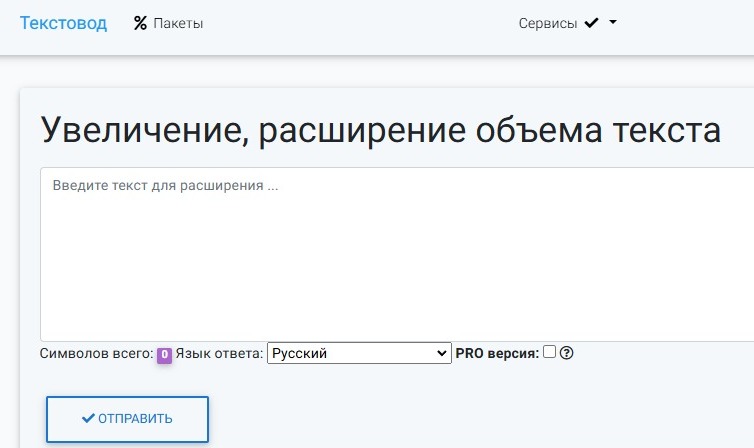Click the purple character count badge
The height and width of the screenshot is (448, 754).
164,354
